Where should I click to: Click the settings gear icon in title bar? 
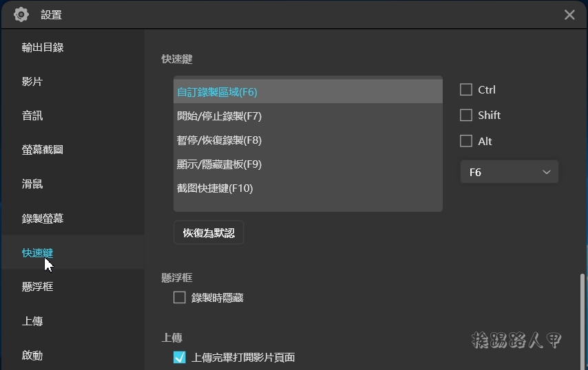(x=21, y=14)
